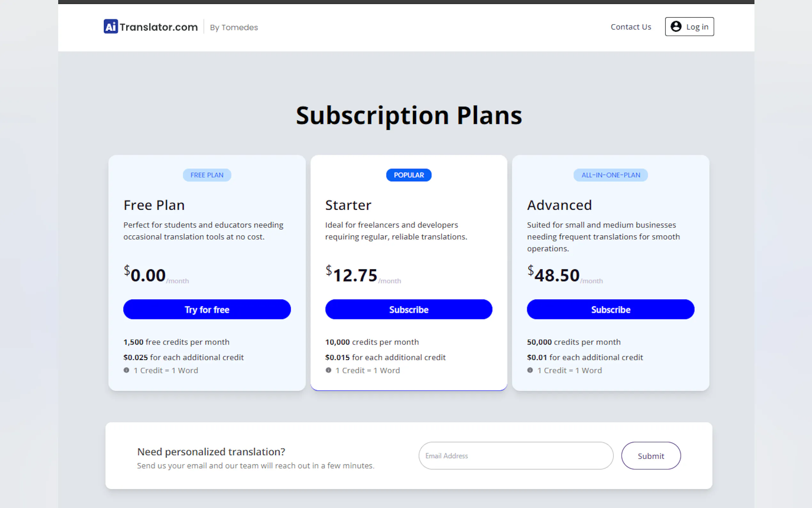This screenshot has width=812, height=508.
Task: Click the FREE PLAN badge
Action: (x=207, y=175)
